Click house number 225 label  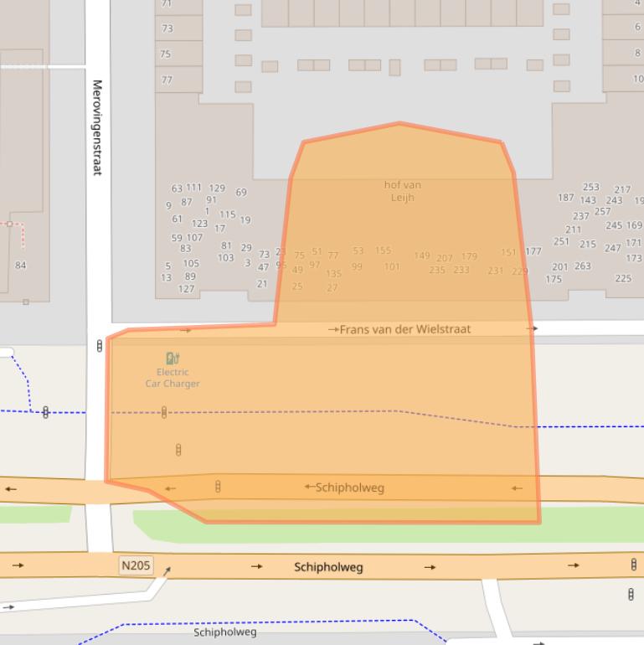(623, 279)
